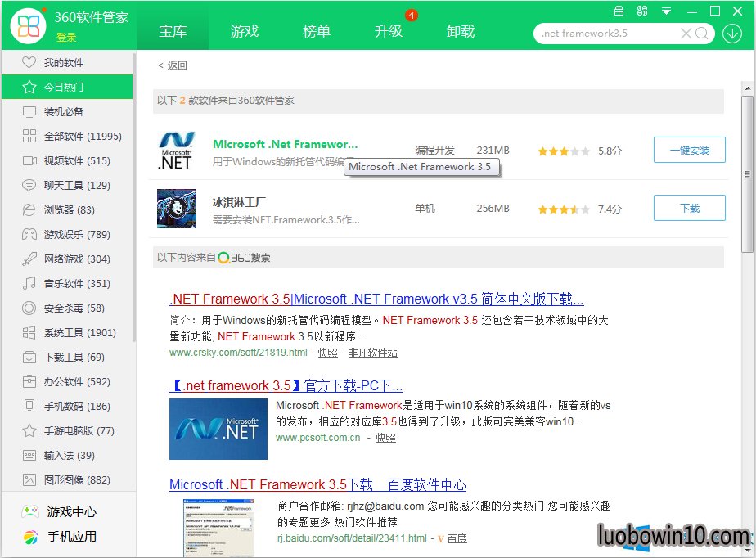Click 百度 link under baidu result

457,538
